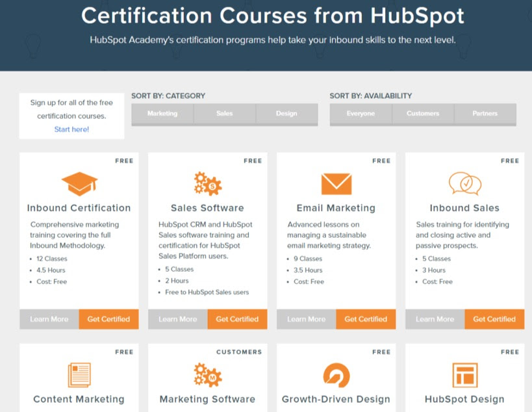The height and width of the screenshot is (412, 532).
Task: Select 'Free to HubSpot Sales users' text
Action: [207, 292]
